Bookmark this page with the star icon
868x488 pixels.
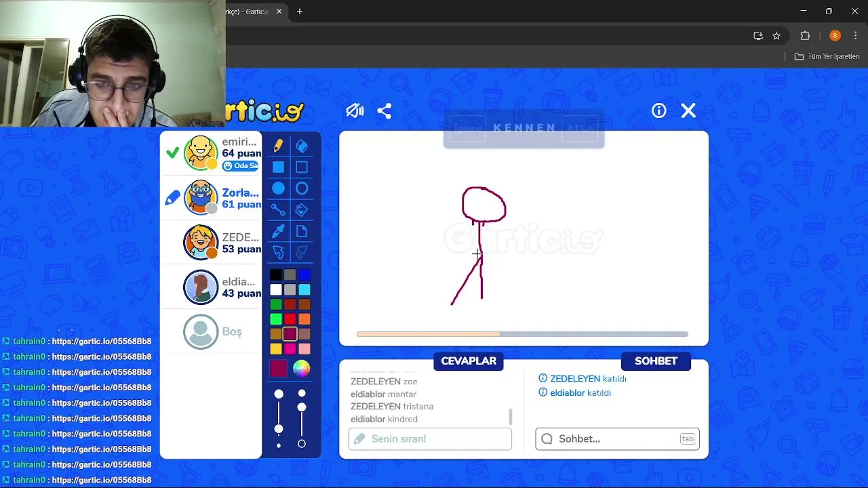(776, 36)
